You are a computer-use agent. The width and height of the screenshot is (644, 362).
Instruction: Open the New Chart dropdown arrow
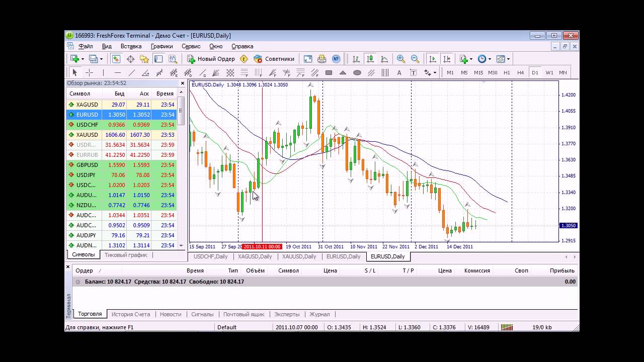(82, 59)
